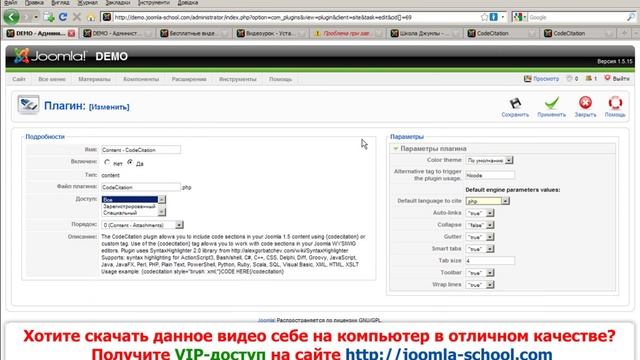Select Да radio for Включен

[x=130, y=162]
